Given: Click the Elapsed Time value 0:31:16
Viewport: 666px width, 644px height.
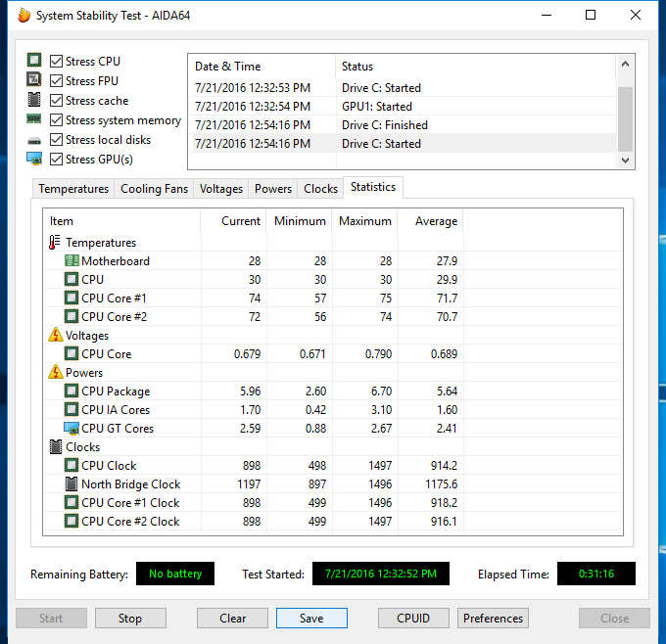Looking at the screenshot, I should [x=596, y=574].
